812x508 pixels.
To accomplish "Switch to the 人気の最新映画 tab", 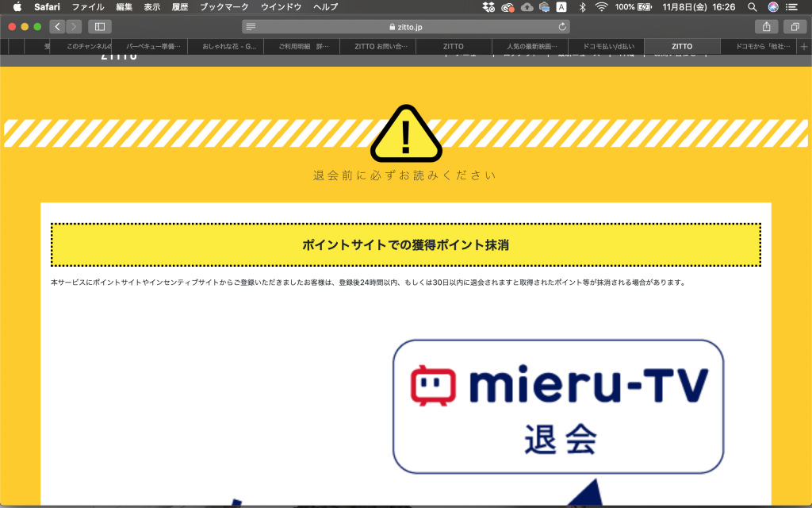I will [530, 47].
